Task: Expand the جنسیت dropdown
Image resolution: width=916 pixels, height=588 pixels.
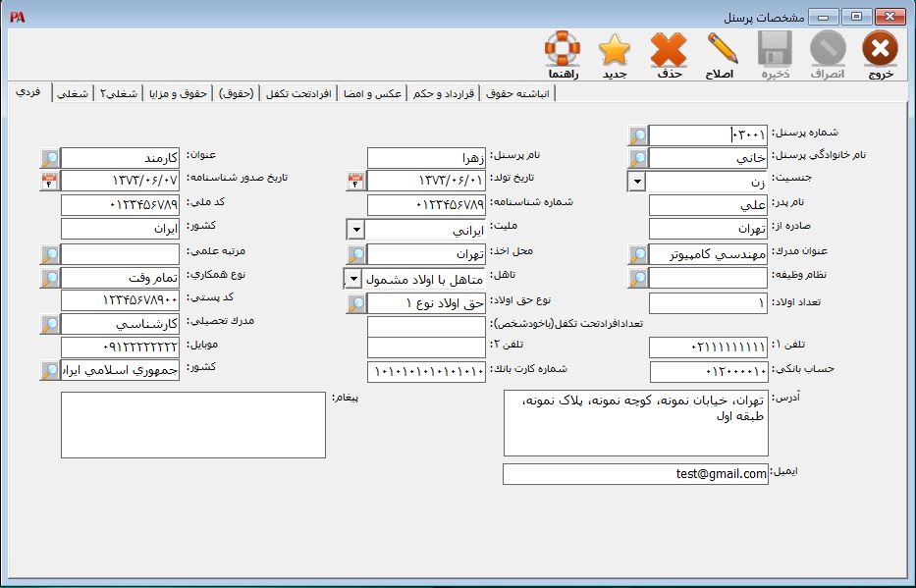Action: (636, 181)
